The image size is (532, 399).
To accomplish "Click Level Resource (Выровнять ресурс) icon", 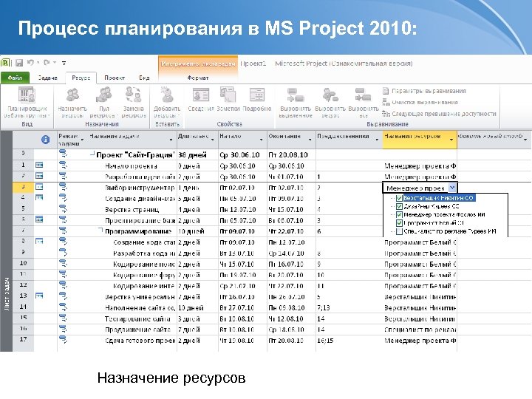I will 330,95.
